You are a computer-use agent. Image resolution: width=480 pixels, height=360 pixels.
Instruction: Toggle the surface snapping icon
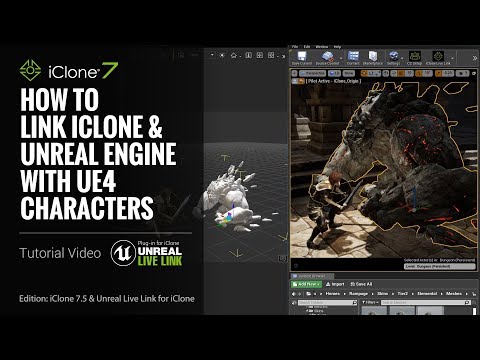394,73
